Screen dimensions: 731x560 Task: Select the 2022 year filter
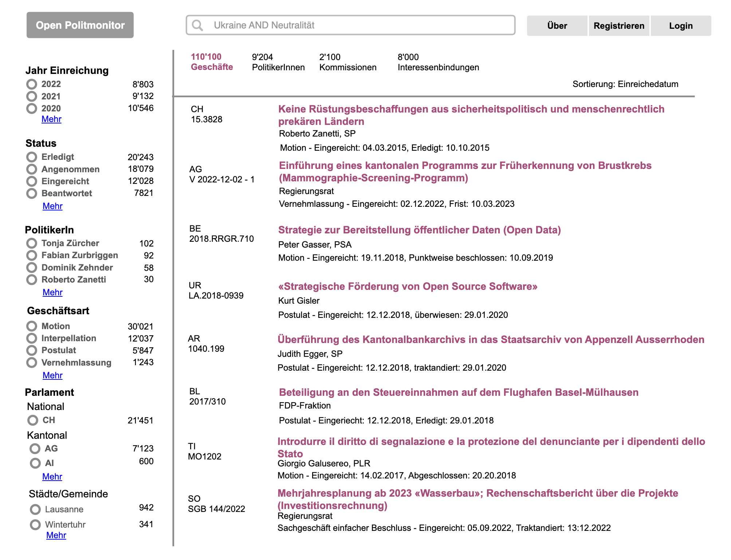tap(32, 84)
